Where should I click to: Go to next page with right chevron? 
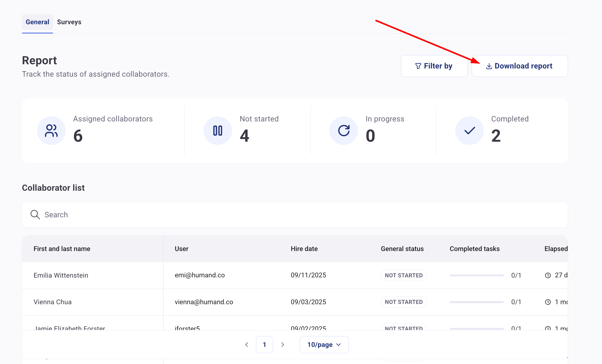pos(283,345)
